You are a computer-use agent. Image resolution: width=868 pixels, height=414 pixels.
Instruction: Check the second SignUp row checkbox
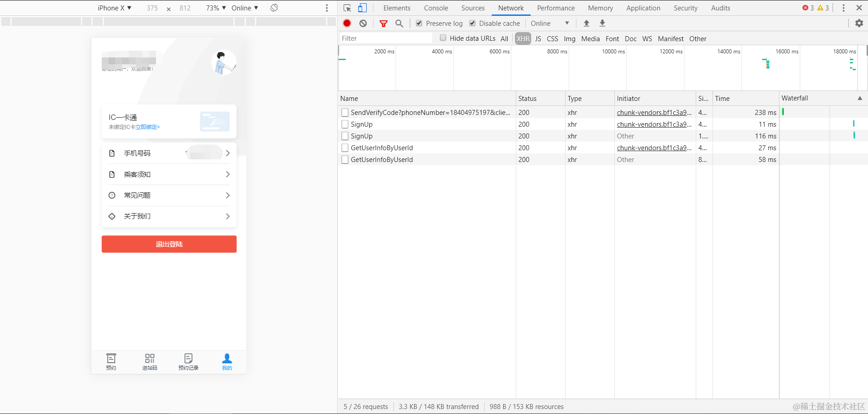(x=345, y=136)
